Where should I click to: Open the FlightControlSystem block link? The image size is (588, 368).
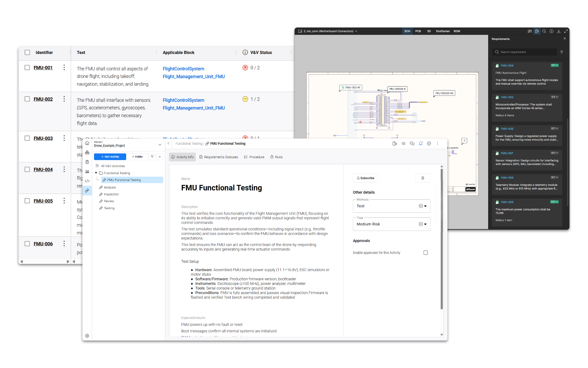(x=183, y=69)
